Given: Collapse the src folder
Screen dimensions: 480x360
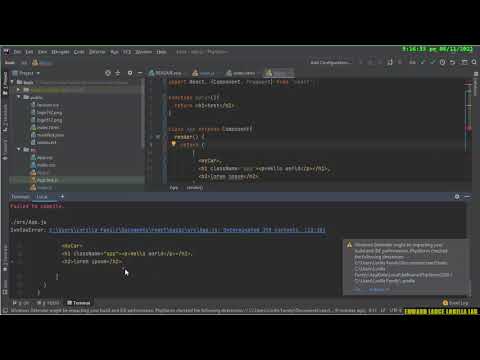Looking at the screenshot, I should (x=19, y=149).
